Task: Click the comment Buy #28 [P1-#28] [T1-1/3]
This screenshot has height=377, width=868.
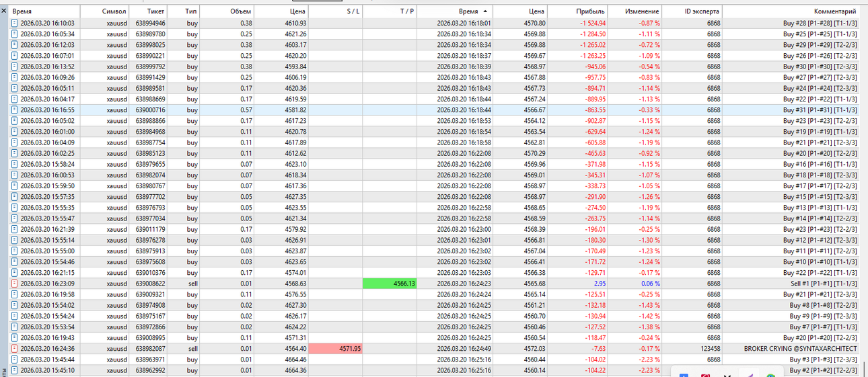Action: click(x=820, y=23)
